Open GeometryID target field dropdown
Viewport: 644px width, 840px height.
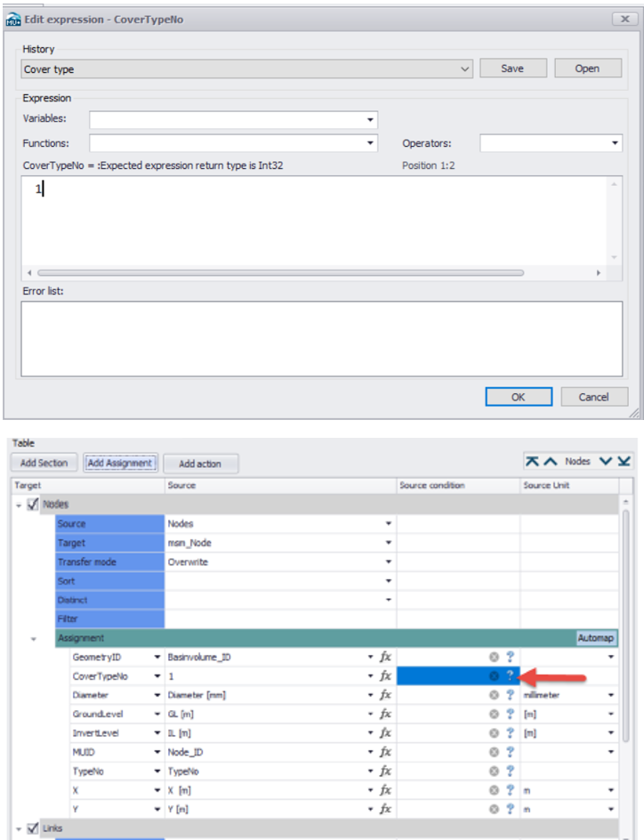coord(157,657)
